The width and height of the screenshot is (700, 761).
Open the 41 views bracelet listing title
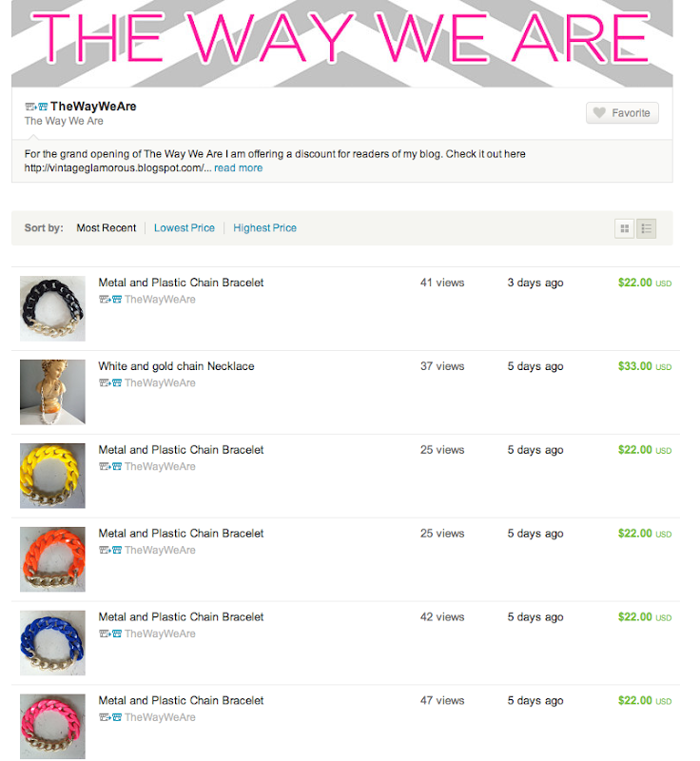pos(181,283)
